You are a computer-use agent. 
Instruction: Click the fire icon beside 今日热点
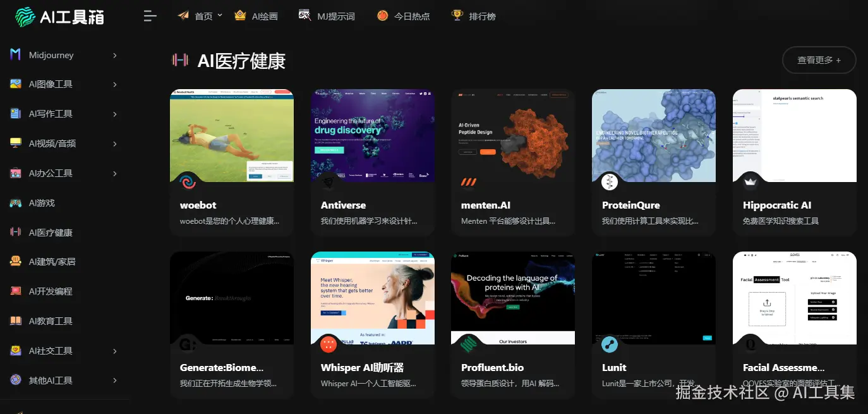pyautogui.click(x=382, y=16)
